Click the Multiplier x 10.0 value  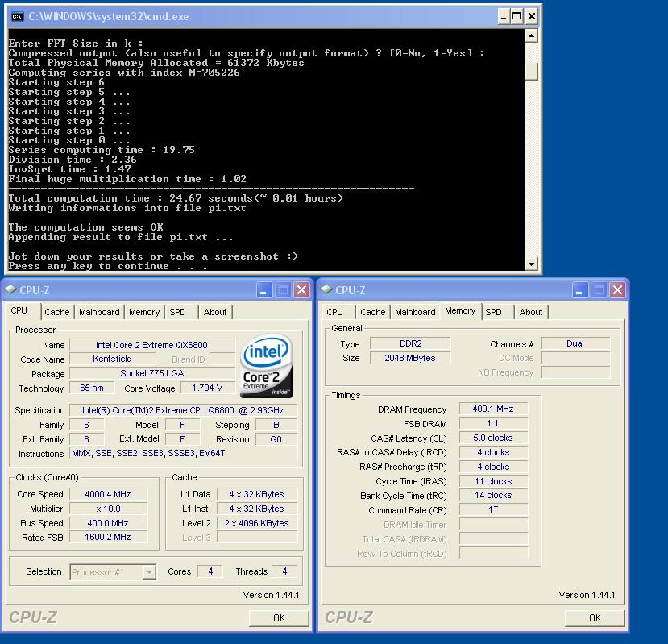[108, 509]
